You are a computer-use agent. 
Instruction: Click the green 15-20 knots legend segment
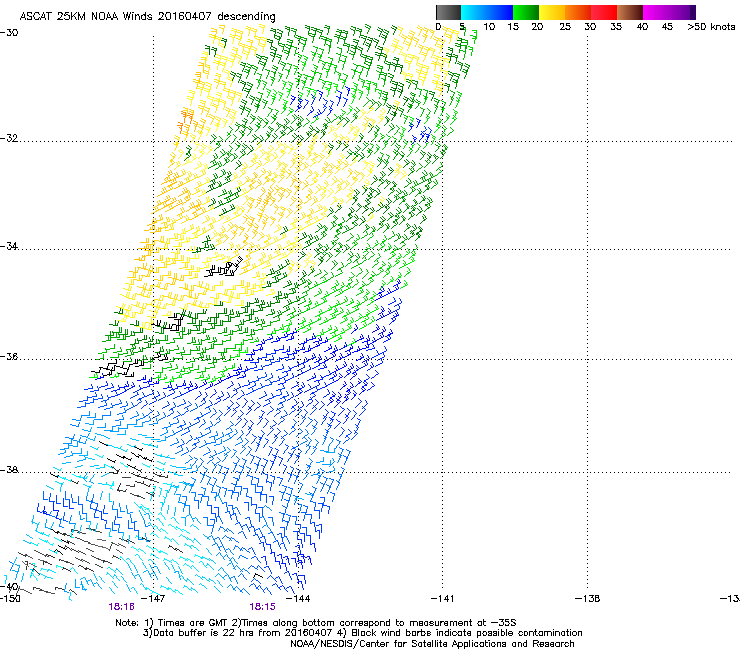(526, 12)
